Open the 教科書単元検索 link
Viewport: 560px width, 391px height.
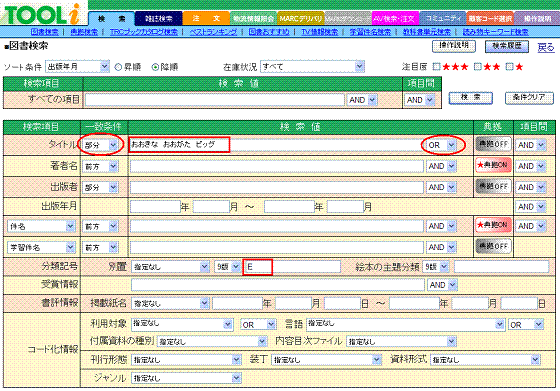427,32
